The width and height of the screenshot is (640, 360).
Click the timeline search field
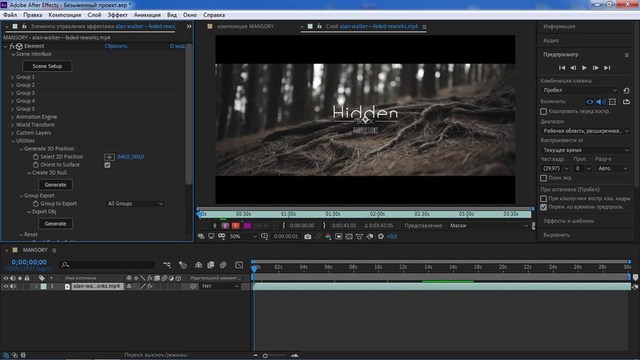(x=107, y=265)
